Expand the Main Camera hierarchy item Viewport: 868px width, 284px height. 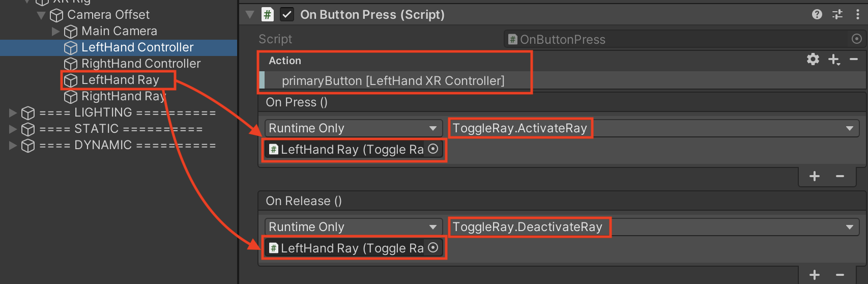[x=56, y=31]
